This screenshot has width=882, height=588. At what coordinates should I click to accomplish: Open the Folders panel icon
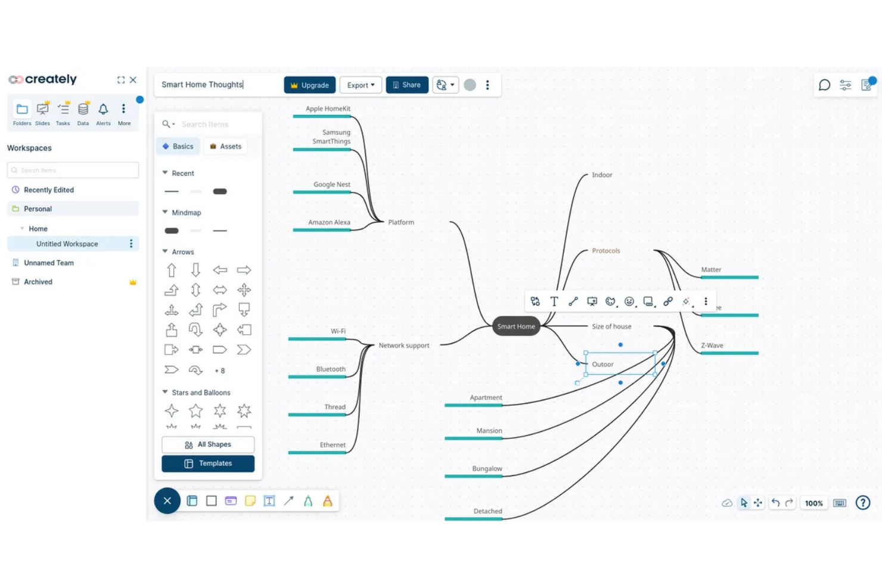click(22, 109)
